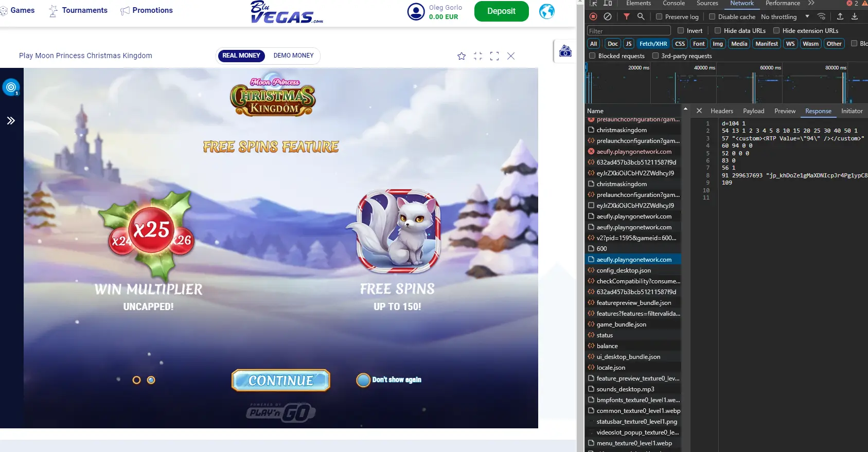Select the sounds_desktop.mp3 request
Screen dimensions: 868x452
(x=634, y=389)
